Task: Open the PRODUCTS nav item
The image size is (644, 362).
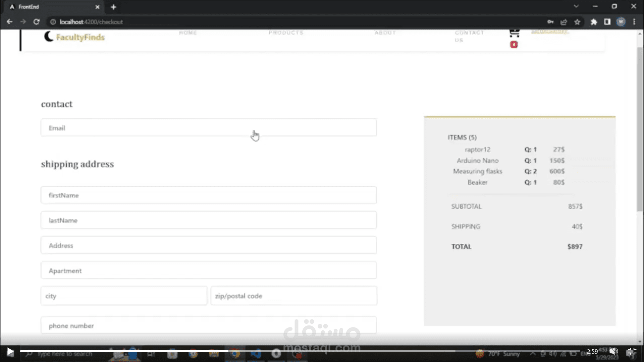Action: tap(286, 33)
